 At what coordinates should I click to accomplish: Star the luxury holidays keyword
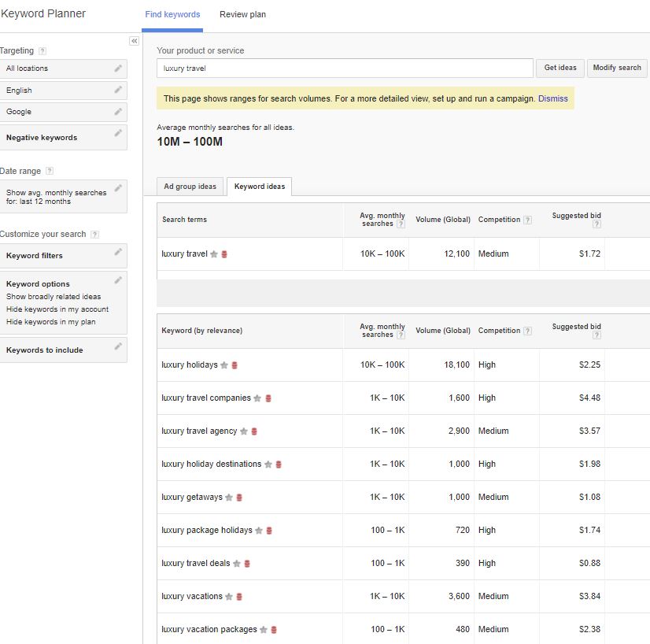pos(224,365)
